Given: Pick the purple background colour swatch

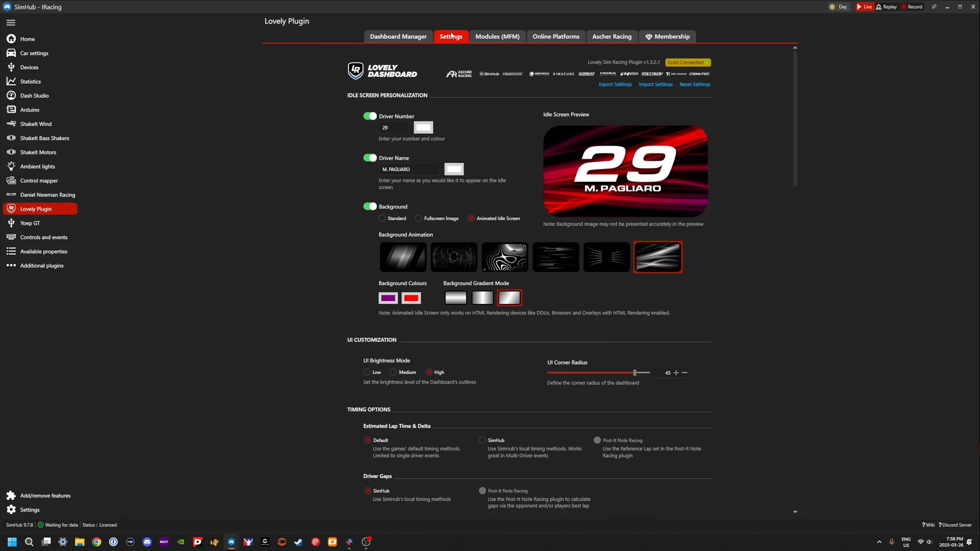Looking at the screenshot, I should (388, 298).
